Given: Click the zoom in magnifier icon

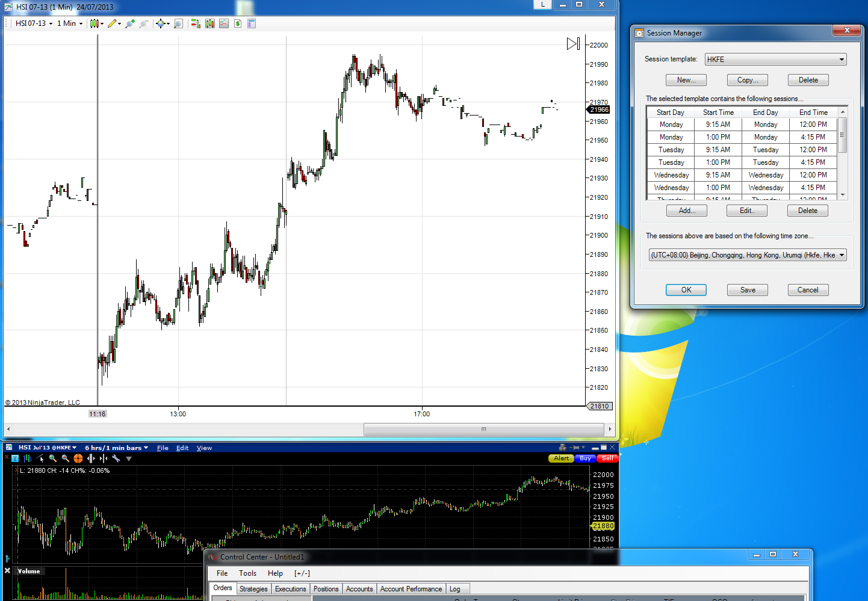Looking at the screenshot, I should pos(129,23).
